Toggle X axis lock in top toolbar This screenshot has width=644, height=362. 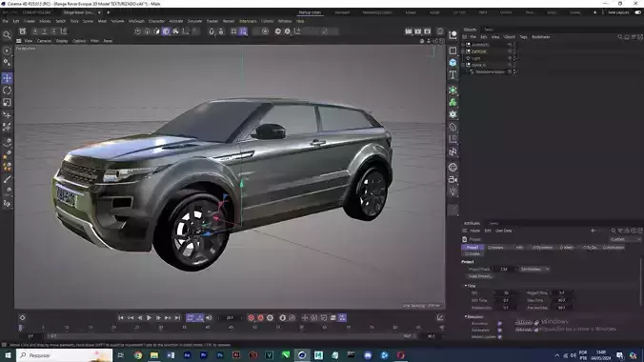tap(35, 31)
